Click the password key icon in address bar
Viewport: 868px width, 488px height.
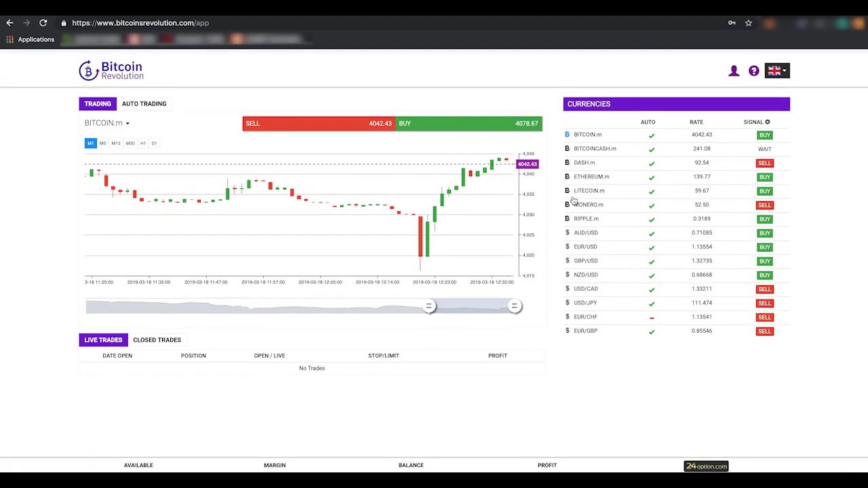[x=732, y=23]
